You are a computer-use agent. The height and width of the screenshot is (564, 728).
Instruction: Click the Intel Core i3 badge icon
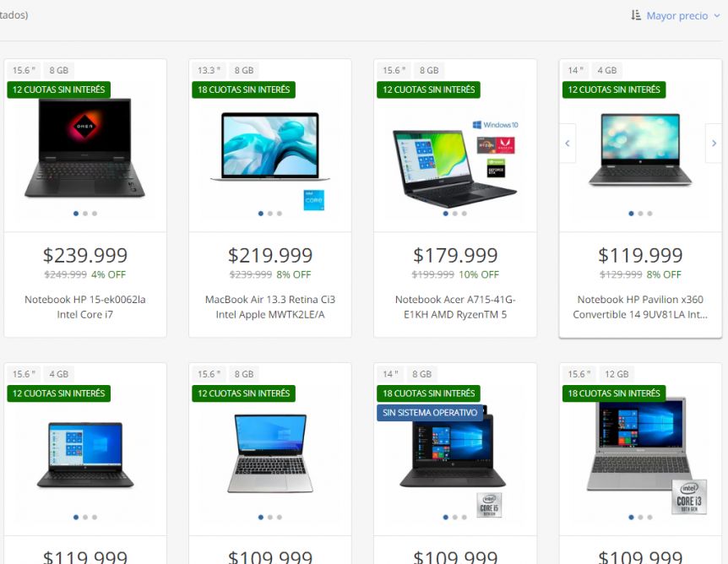coord(689,496)
